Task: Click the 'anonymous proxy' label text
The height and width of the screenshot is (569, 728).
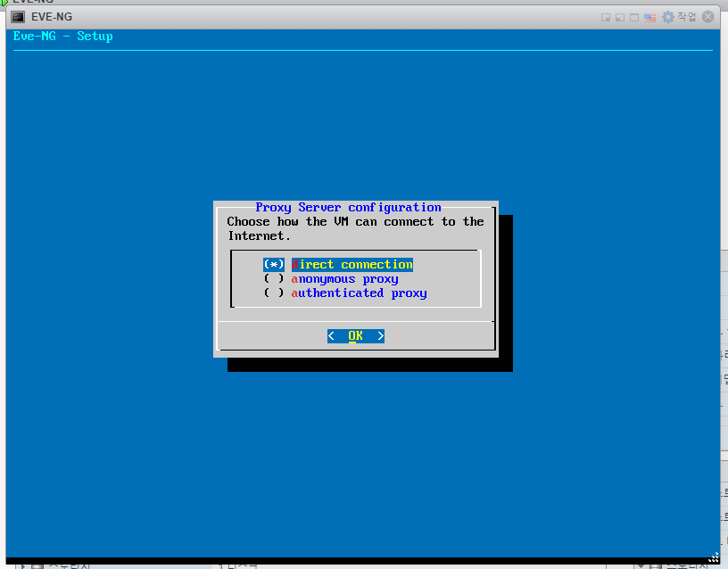Action: (345, 279)
